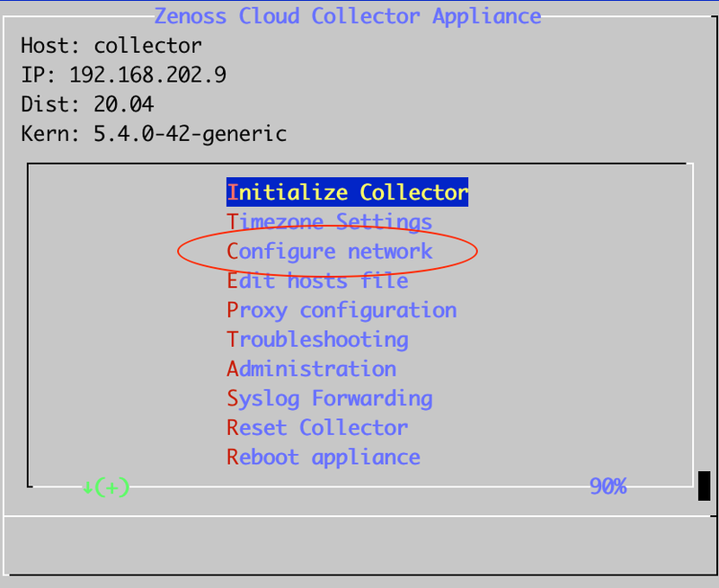Screen dimensions: 719x588
Task: Click the Kern: 5.4.0-42-generic line
Action: point(154,134)
